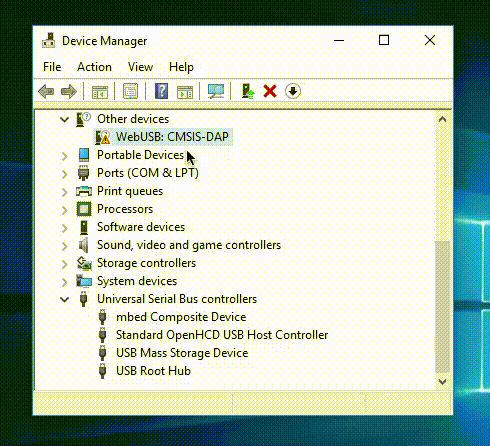Image resolution: width=490 pixels, height=446 pixels.
Task: Open the View menu
Action: [x=140, y=67]
